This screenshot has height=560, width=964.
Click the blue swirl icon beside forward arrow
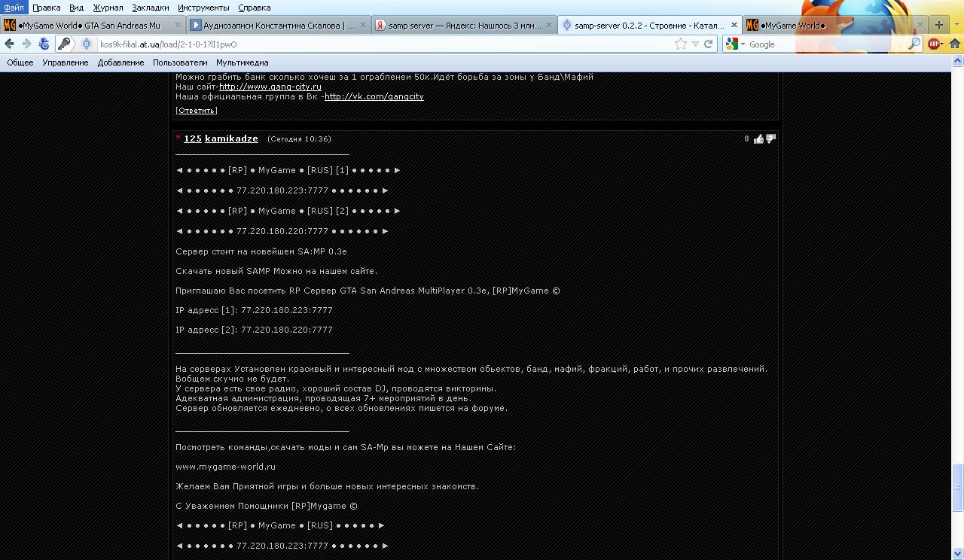click(x=44, y=44)
